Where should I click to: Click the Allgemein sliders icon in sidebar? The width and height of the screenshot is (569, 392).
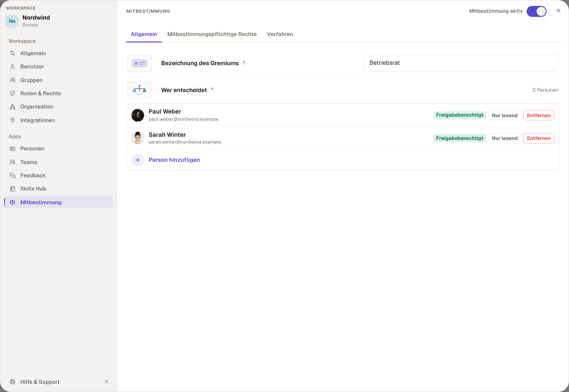click(x=13, y=53)
